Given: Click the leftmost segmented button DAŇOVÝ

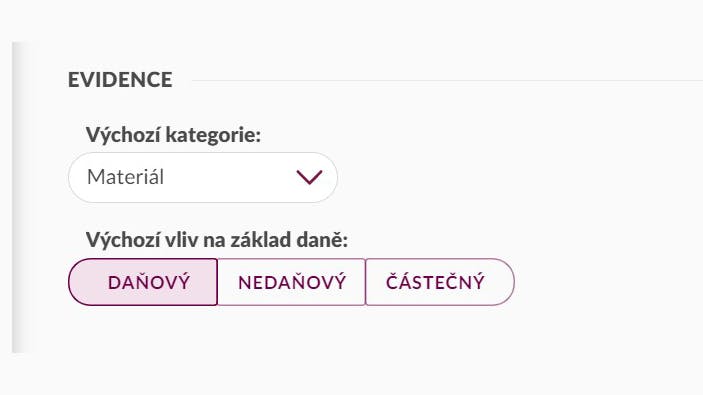Looking at the screenshot, I should click(x=143, y=282).
